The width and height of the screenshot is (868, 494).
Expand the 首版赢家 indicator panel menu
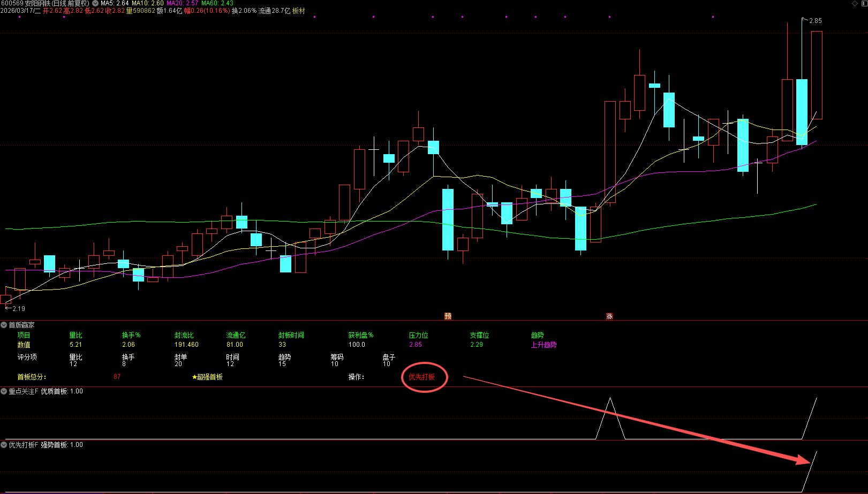pyautogui.click(x=4, y=325)
